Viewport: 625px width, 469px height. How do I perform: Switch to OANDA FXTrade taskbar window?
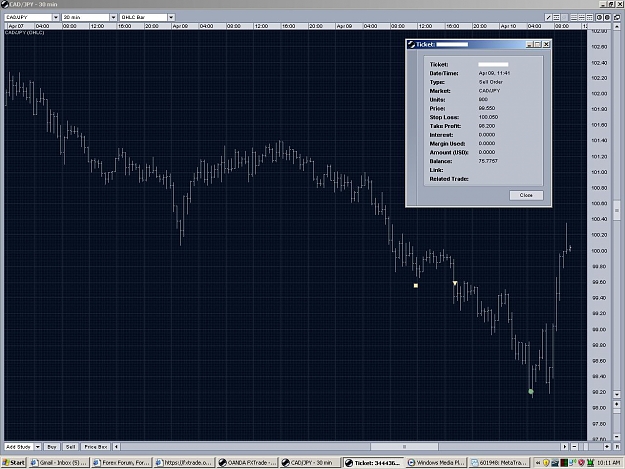pos(247,463)
